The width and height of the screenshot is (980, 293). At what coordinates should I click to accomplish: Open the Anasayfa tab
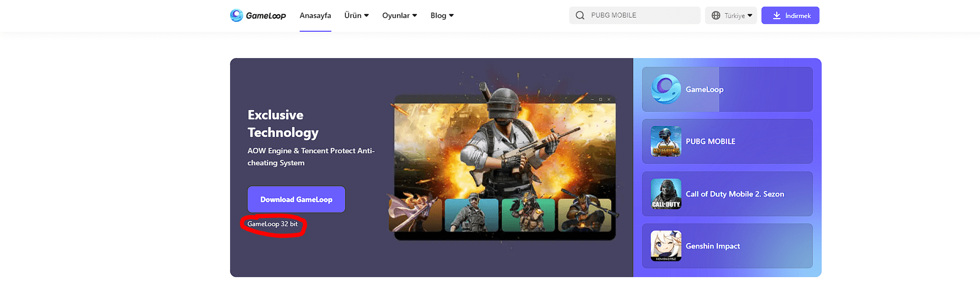(x=315, y=15)
